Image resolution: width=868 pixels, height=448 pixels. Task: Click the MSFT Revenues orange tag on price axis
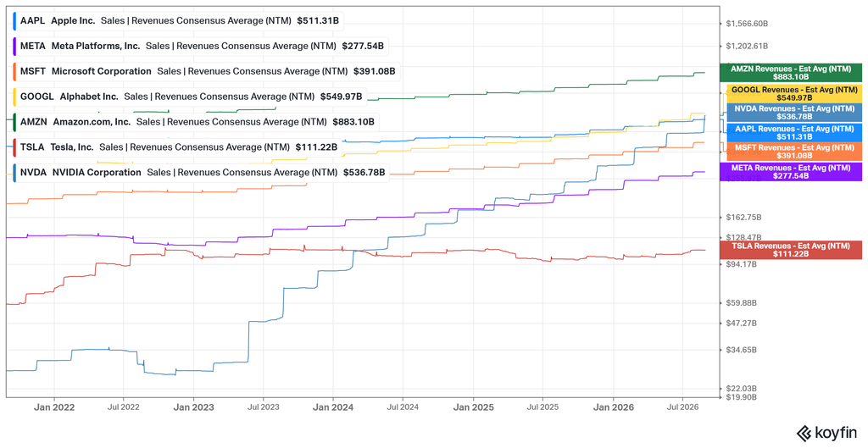[x=793, y=152]
